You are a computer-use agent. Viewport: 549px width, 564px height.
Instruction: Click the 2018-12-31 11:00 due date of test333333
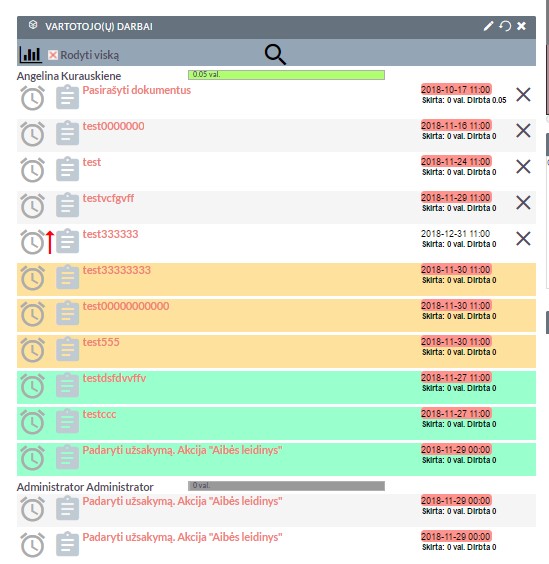(455, 234)
